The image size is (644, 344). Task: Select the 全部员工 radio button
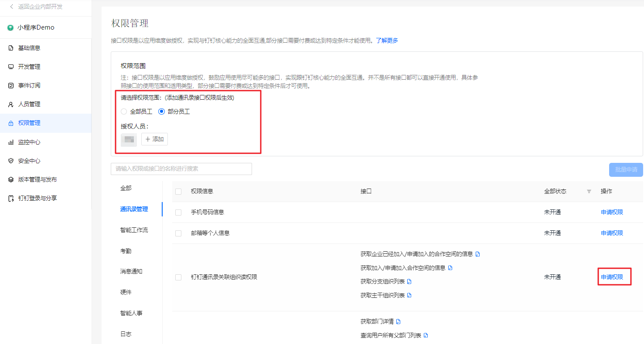[x=124, y=111]
